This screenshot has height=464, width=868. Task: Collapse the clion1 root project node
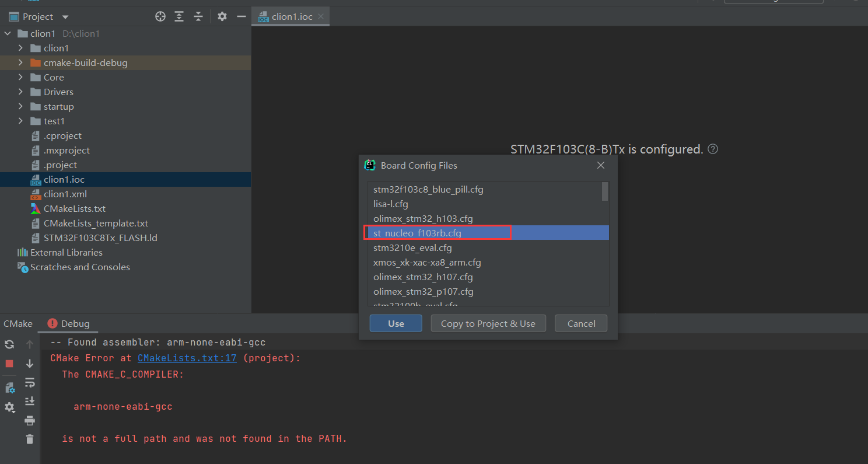(x=8, y=34)
